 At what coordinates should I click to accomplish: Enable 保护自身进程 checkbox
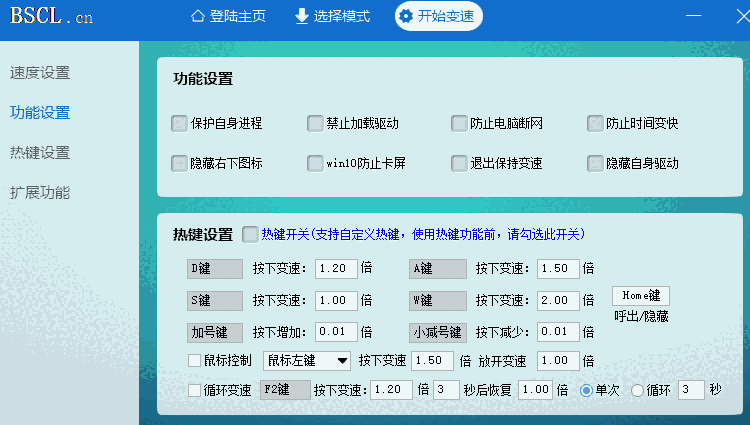[179, 123]
